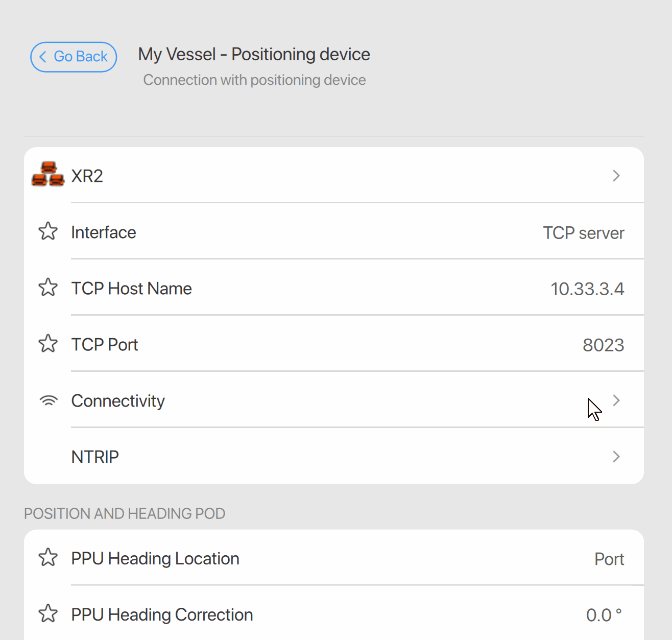The width and height of the screenshot is (672, 640).
Task: Expand the XR2 row chevron
Action: tap(616, 176)
